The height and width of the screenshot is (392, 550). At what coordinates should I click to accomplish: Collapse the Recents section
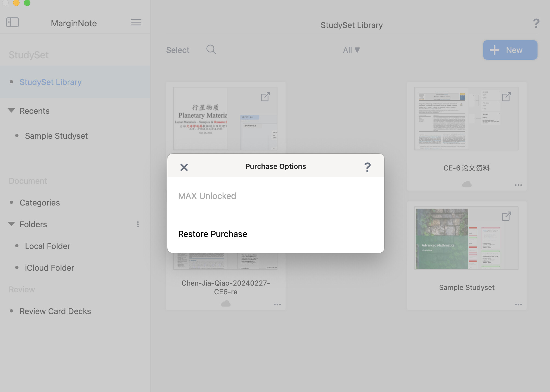[x=11, y=110]
